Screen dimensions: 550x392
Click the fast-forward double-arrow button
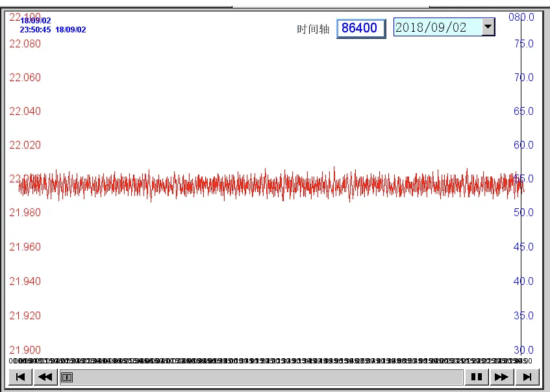pos(501,376)
